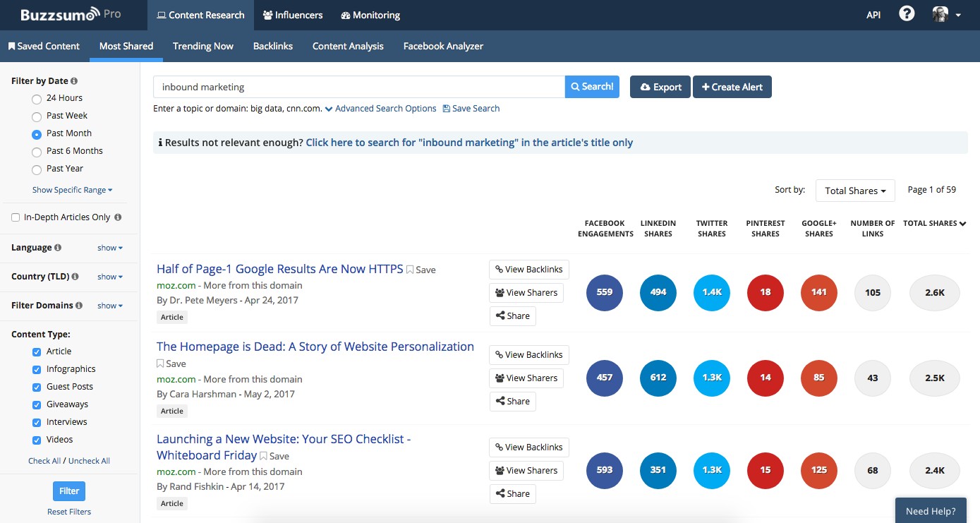Open the Help question mark icon
980x523 pixels.
(x=907, y=14)
